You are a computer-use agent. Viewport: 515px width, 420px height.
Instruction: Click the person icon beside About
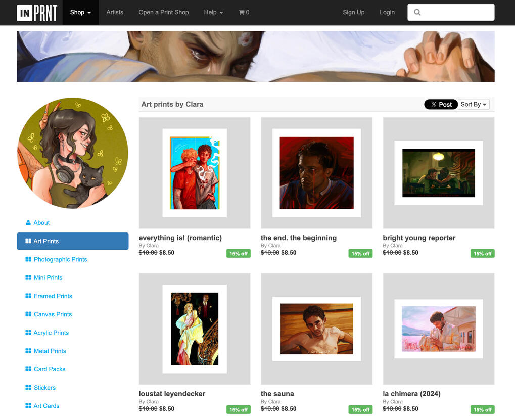coord(28,223)
